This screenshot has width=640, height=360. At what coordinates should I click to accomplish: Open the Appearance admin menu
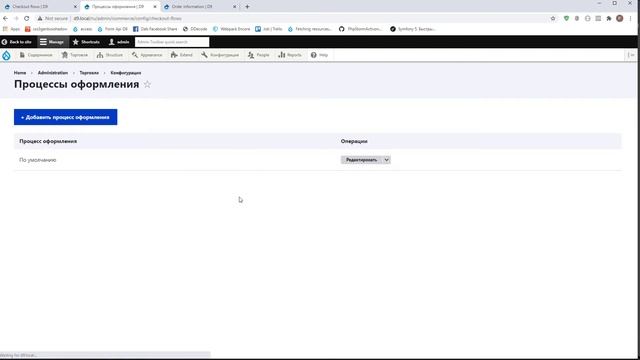click(x=147, y=55)
